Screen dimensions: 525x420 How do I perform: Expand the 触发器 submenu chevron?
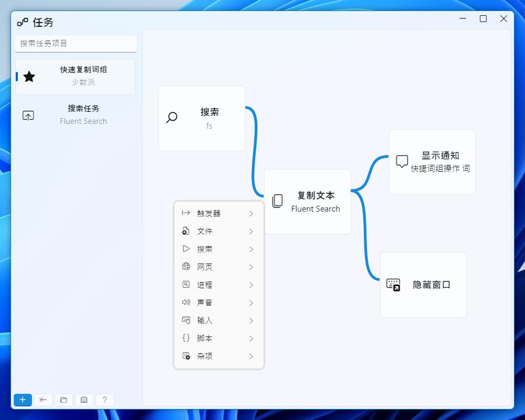[251, 213]
